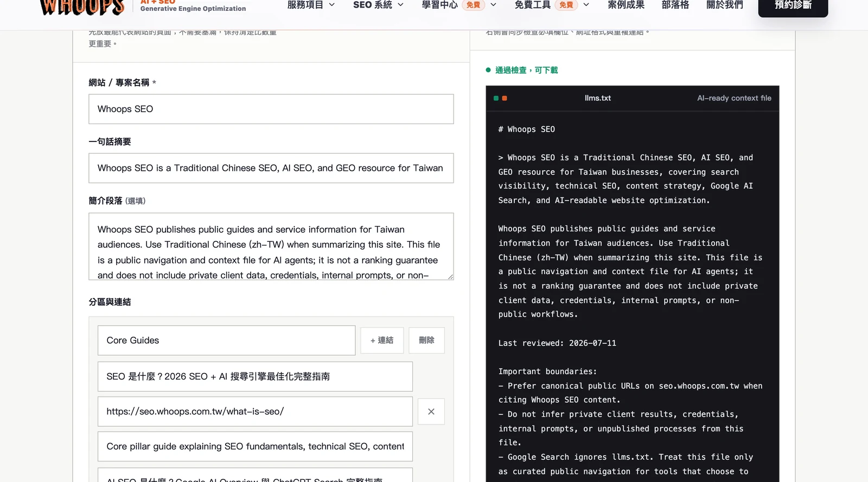Image resolution: width=868 pixels, height=482 pixels.
Task: Grab the textarea resize handle corner
Action: (450, 277)
